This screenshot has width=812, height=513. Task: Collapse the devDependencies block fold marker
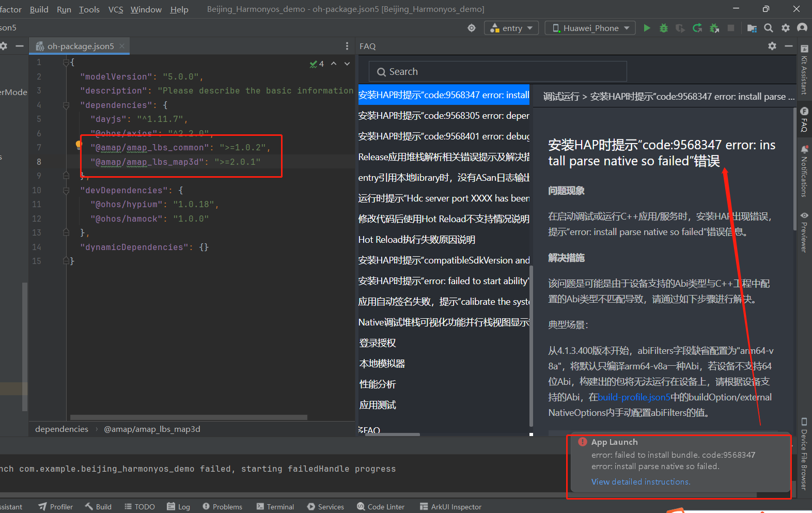click(x=66, y=191)
